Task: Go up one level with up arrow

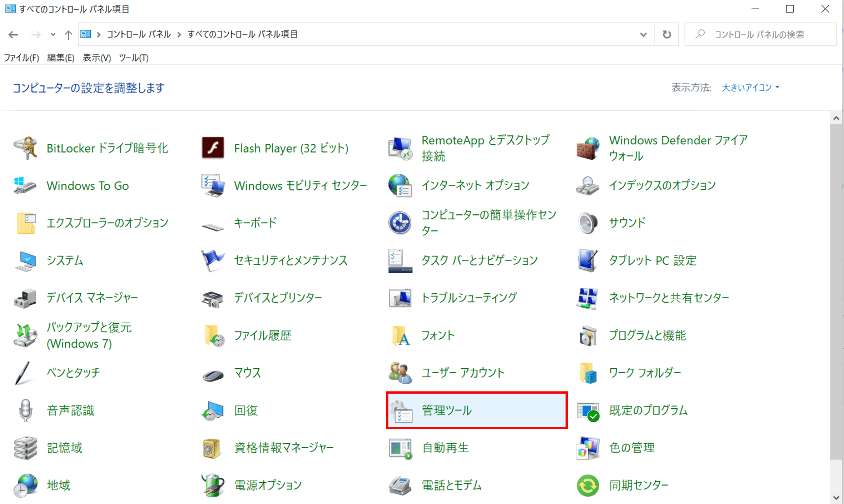Action: (x=68, y=35)
